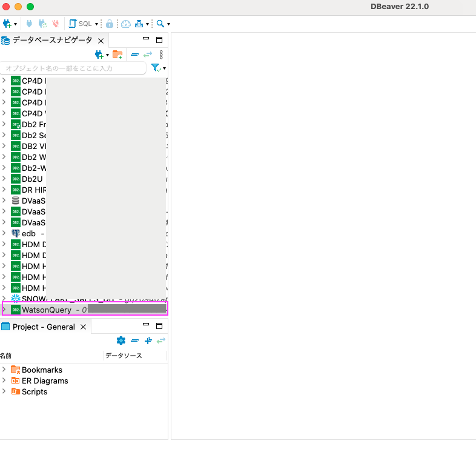This screenshot has height=452, width=476.
Task: Expand the WatsonQuery connection node
Action: click(4, 310)
